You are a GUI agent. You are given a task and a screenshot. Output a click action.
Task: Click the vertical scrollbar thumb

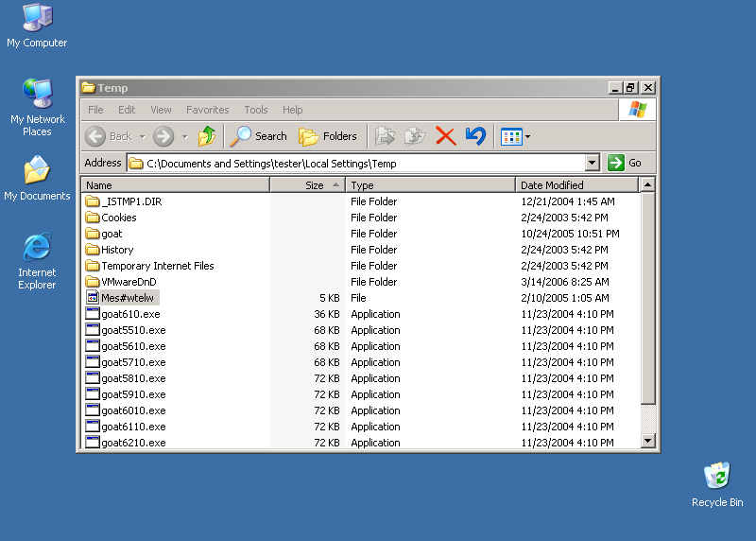(x=647, y=298)
